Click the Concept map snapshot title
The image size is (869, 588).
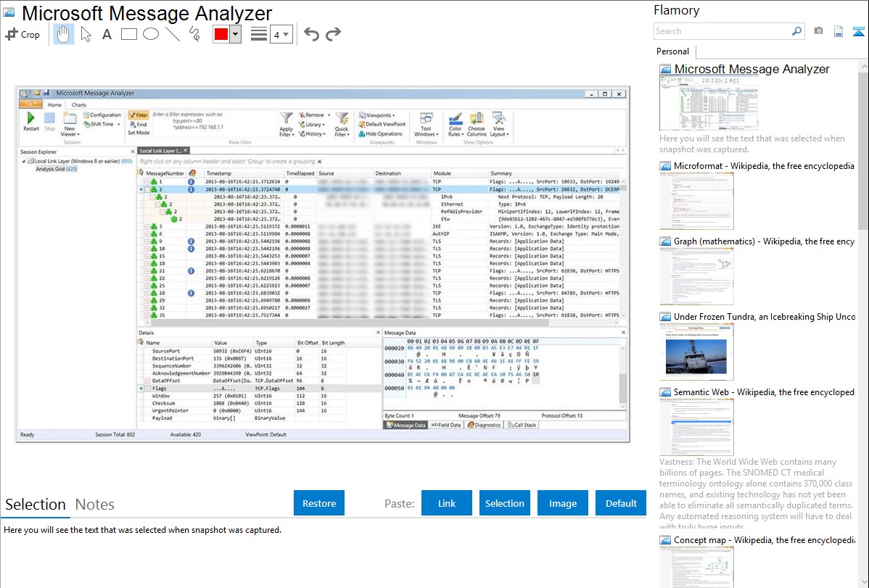765,540
